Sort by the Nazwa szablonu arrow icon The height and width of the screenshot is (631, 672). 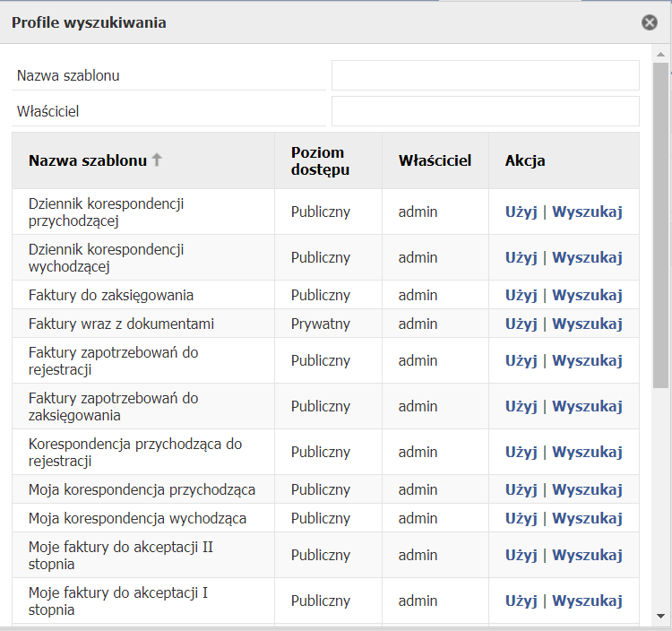click(x=157, y=160)
